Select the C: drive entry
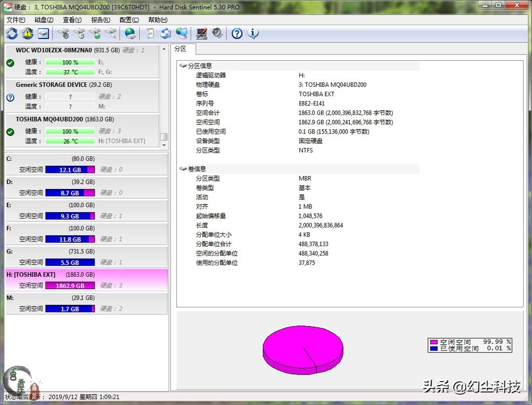The width and height of the screenshot is (532, 405). pos(62,158)
